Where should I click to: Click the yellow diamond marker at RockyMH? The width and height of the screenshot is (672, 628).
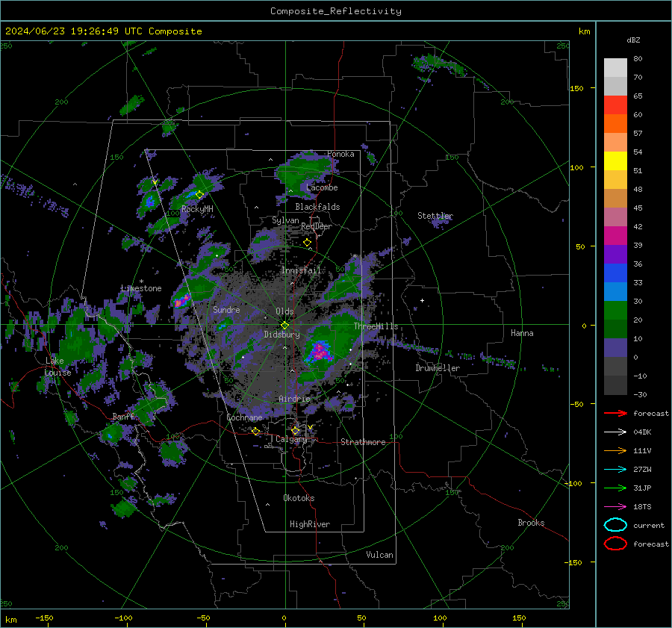click(x=199, y=195)
